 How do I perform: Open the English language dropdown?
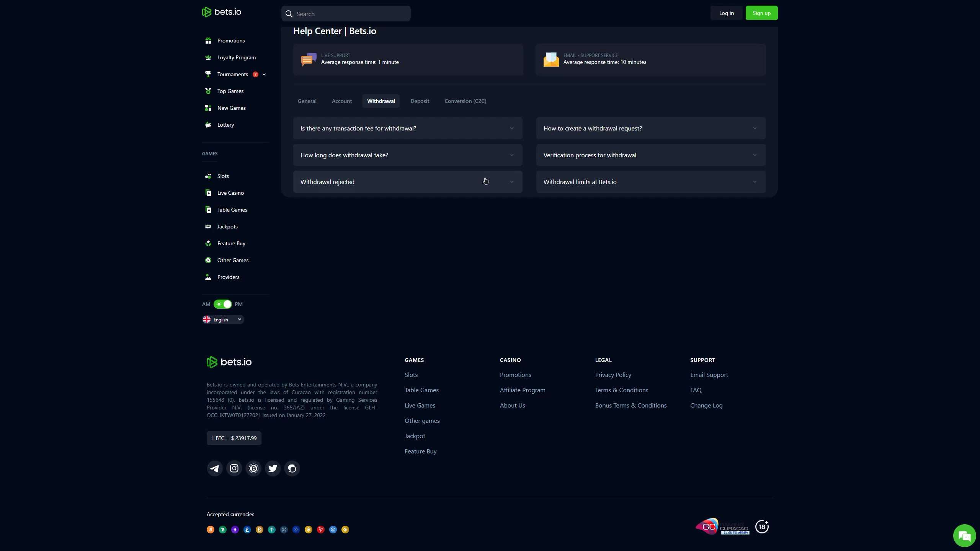223,320
